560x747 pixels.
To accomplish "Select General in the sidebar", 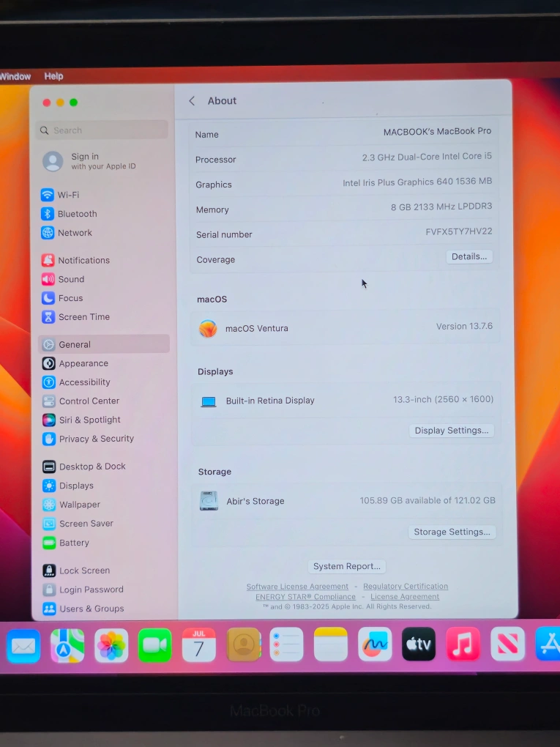I will coord(104,344).
